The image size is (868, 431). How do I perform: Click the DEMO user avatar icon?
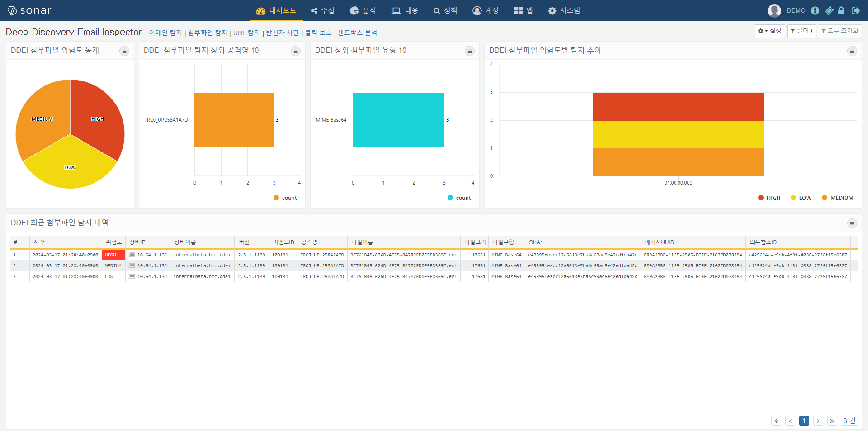(774, 10)
